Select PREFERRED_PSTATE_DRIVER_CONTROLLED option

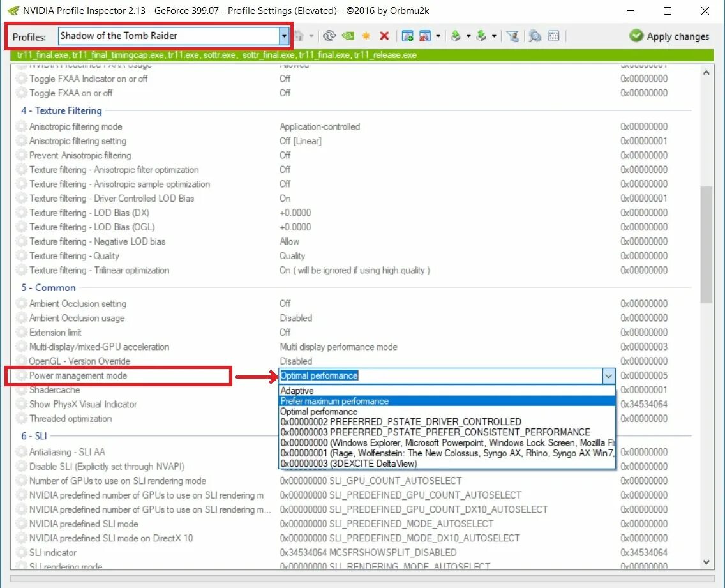point(447,422)
